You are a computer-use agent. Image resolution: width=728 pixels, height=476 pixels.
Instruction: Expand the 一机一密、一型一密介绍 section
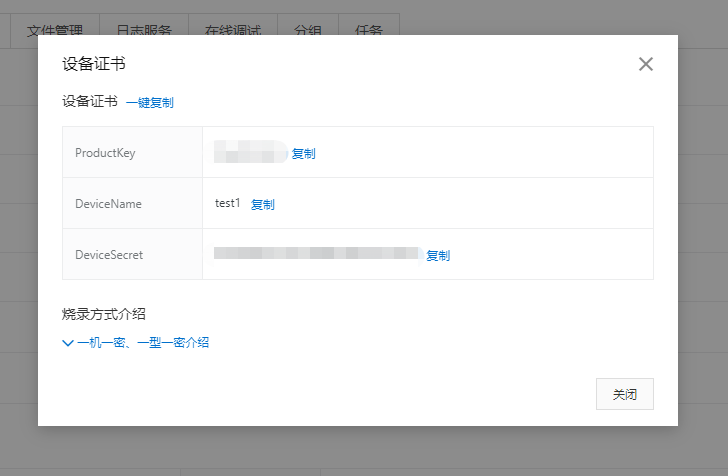tap(136, 343)
